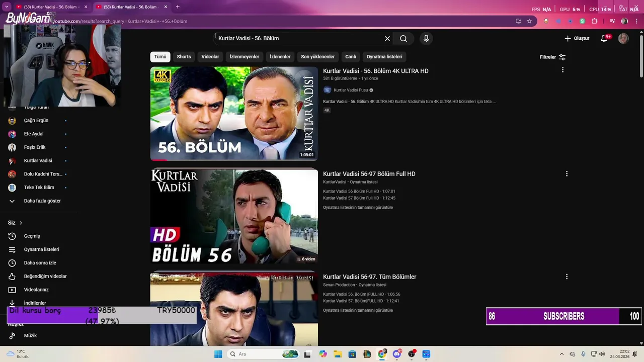
Task: Select the Canlı filter chip
Action: (351, 57)
